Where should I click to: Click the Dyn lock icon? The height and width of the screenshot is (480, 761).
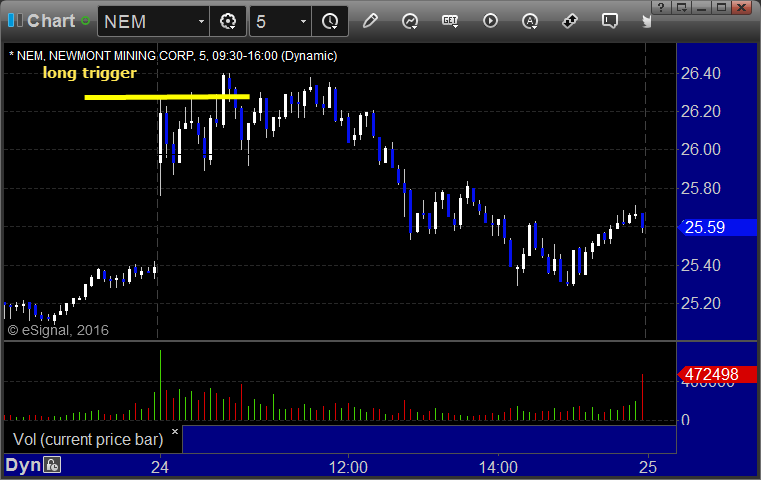pyautogui.click(x=52, y=465)
